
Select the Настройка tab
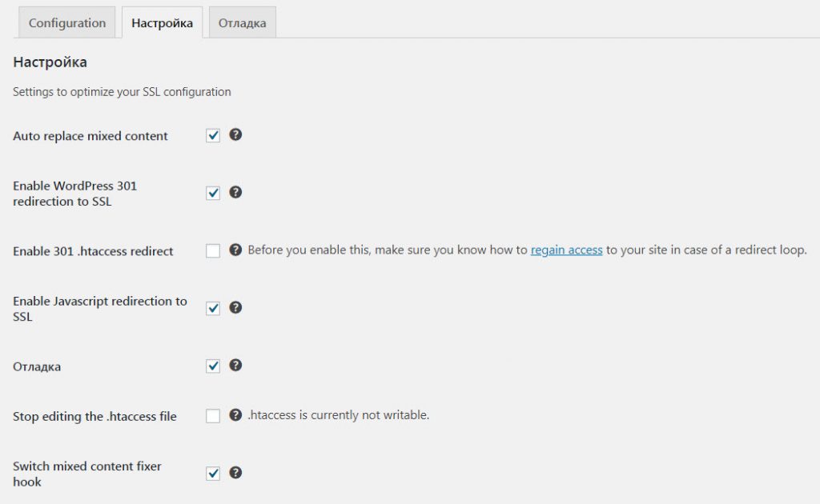(x=163, y=22)
